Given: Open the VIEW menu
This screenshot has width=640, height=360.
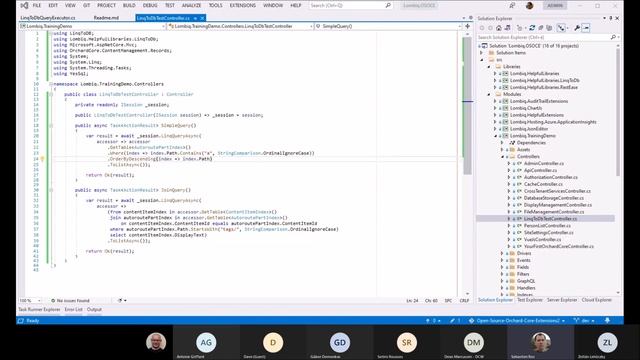Looking at the screenshot, I should point(70,5).
